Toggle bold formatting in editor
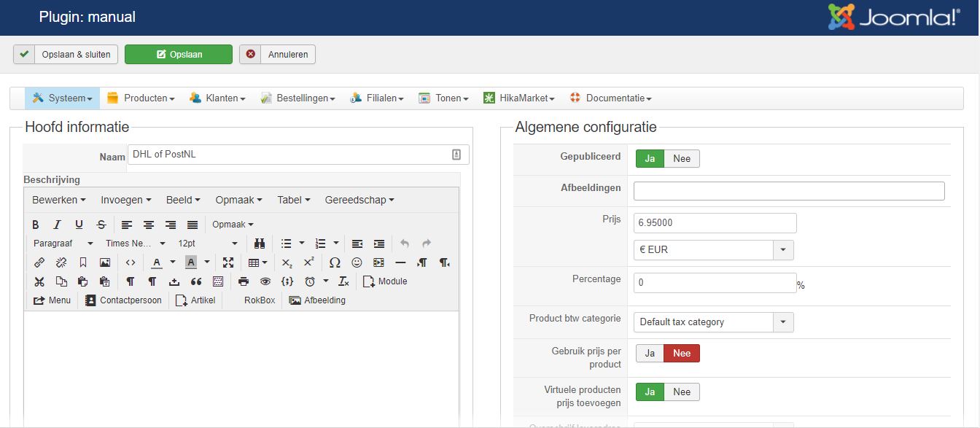The height and width of the screenshot is (428, 980). click(x=36, y=225)
